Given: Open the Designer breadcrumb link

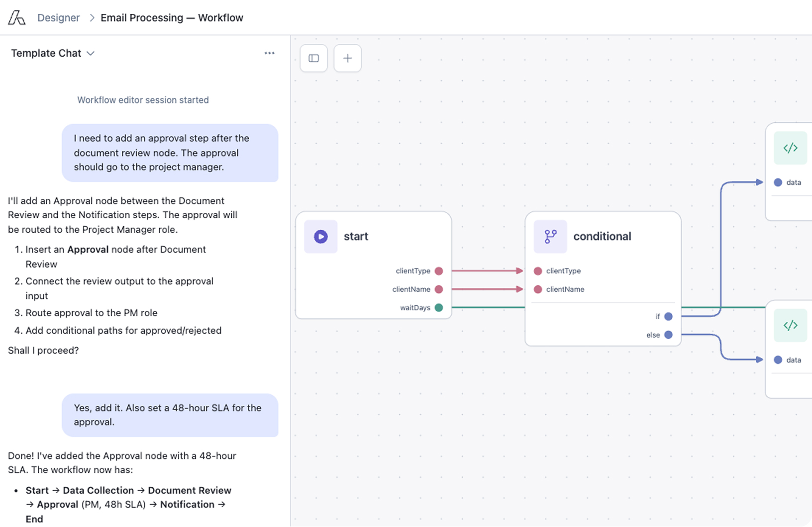Looking at the screenshot, I should pyautogui.click(x=58, y=18).
